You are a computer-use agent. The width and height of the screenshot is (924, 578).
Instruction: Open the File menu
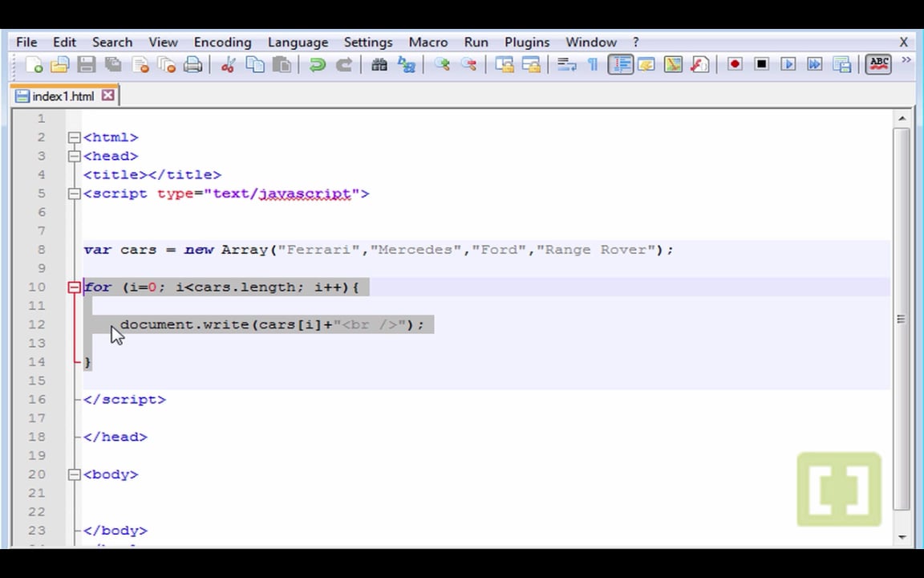[26, 43]
